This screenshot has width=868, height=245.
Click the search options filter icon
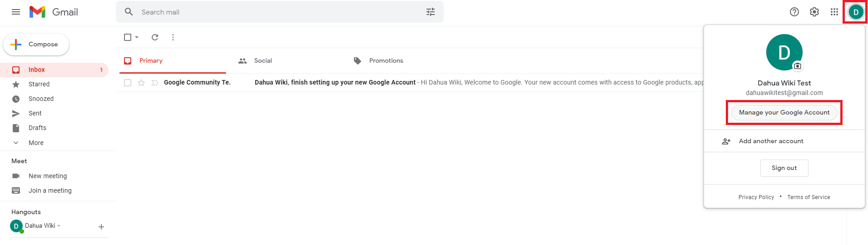(431, 12)
